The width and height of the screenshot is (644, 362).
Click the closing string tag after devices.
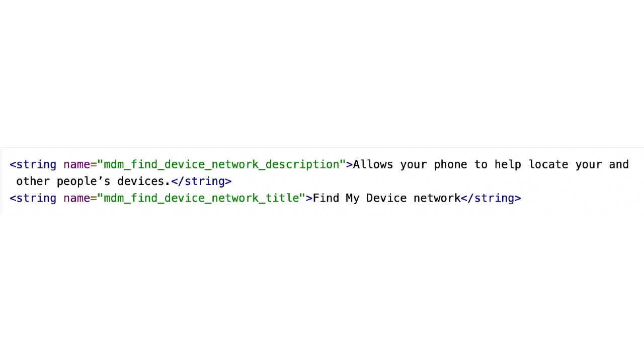coord(201,182)
